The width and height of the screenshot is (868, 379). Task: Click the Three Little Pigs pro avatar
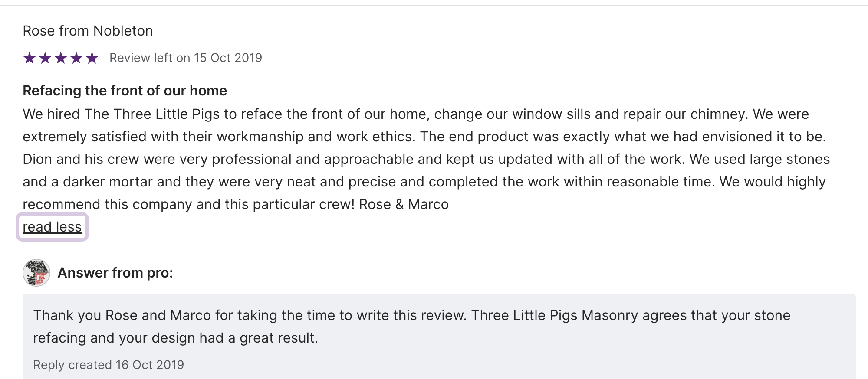tap(36, 273)
